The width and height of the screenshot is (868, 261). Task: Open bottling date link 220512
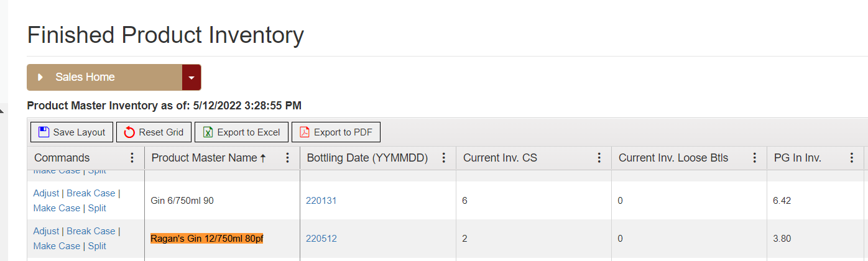pos(321,239)
